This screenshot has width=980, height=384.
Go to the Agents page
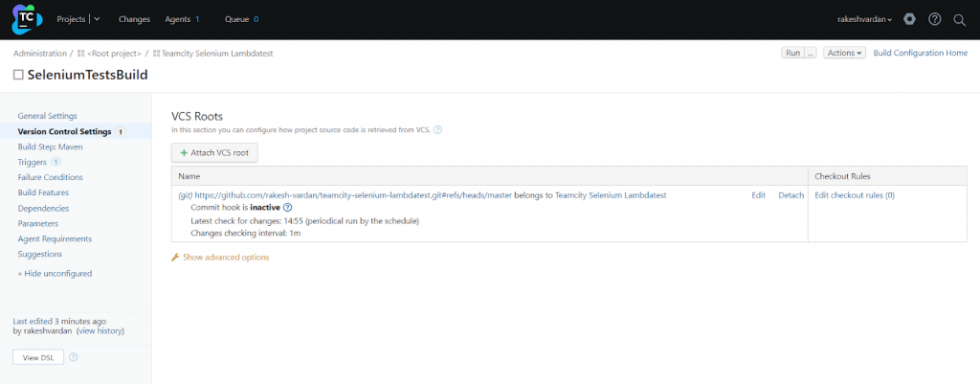(178, 19)
